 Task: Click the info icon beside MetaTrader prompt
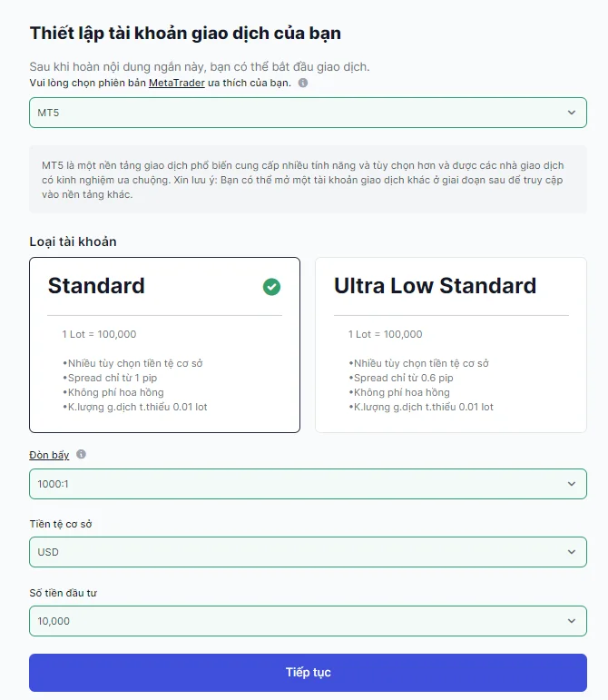coord(303,83)
